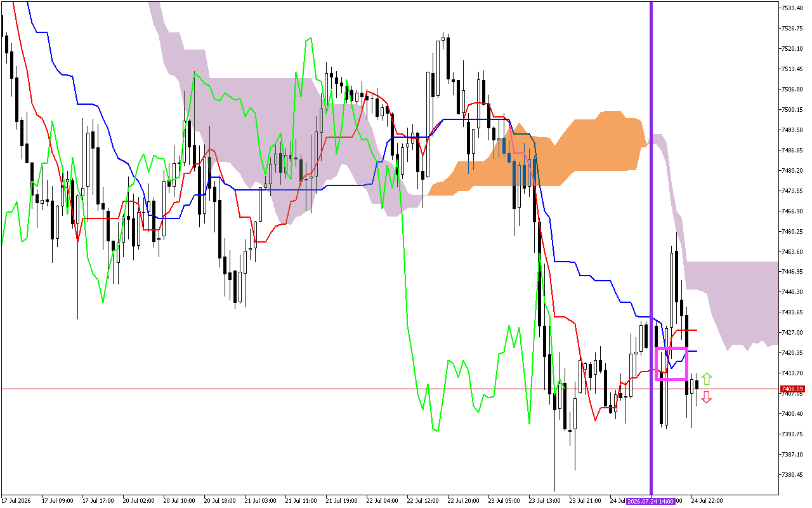Click the 7493.50 price axis label
Viewport: 812px width, 508px height.
click(x=793, y=130)
